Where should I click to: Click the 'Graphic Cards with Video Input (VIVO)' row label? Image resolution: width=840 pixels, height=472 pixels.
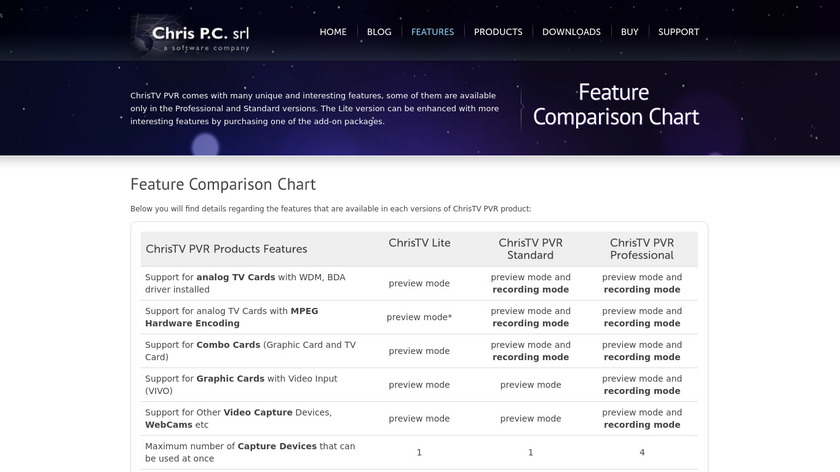click(x=241, y=384)
